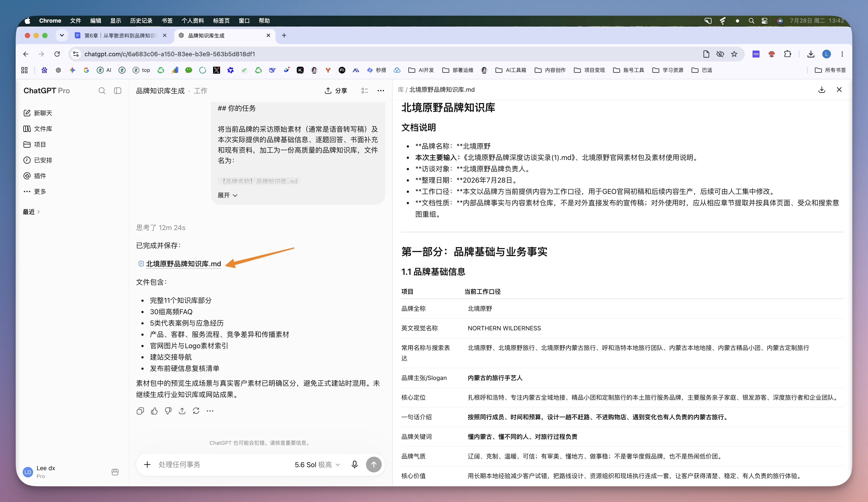Viewport: 868px width, 502px height.
Task: Open the 内容创作 bookmarks folder
Action: coord(550,70)
